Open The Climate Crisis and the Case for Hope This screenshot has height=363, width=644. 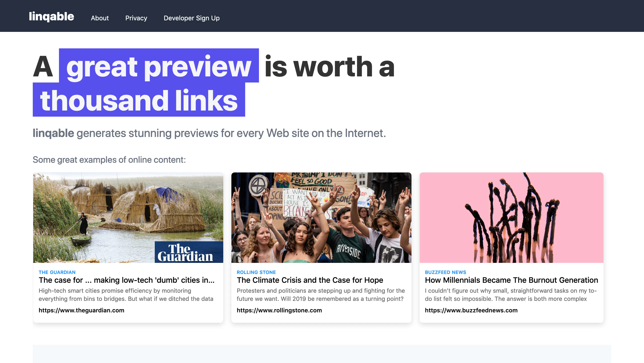310,280
